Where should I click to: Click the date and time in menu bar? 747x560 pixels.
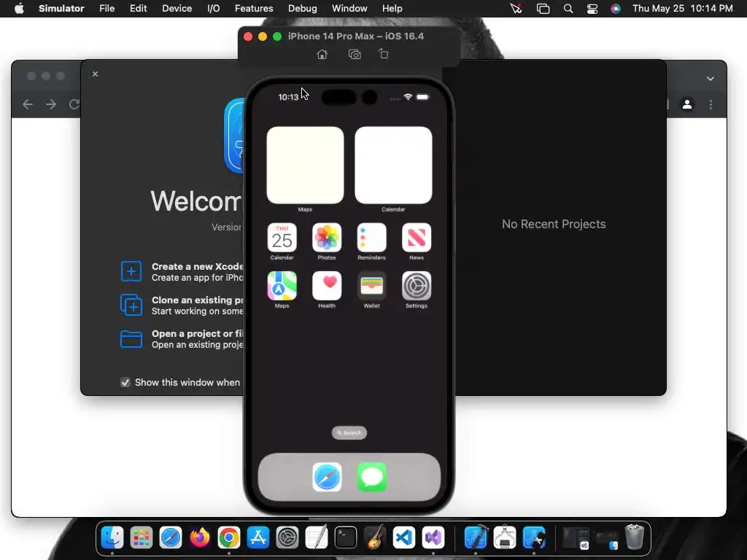coord(683,9)
